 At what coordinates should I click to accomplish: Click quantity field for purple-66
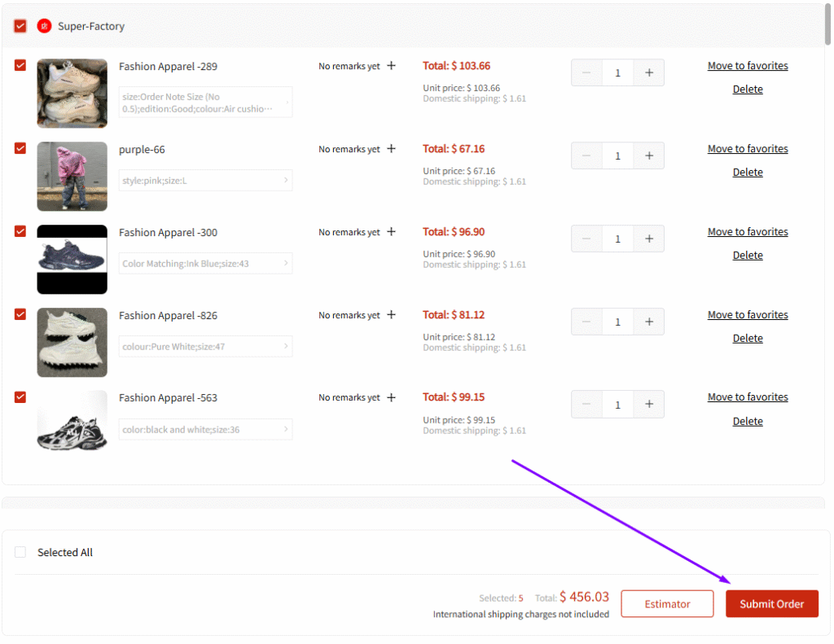pyautogui.click(x=617, y=156)
